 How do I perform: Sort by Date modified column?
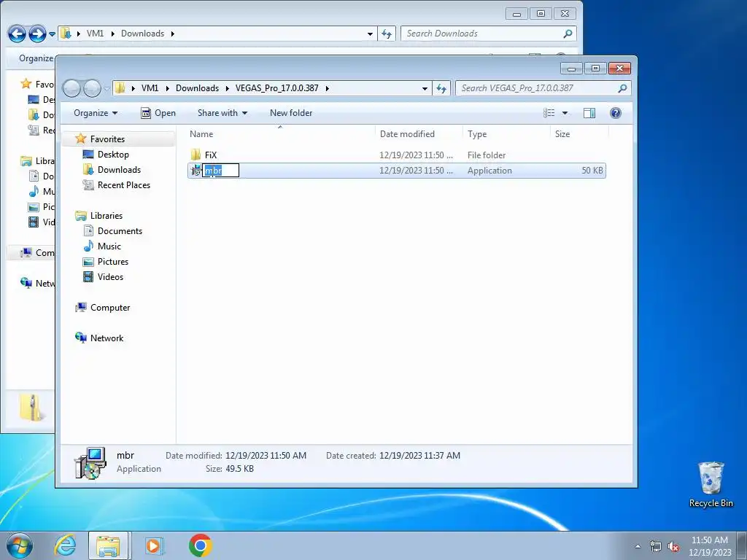coord(407,134)
